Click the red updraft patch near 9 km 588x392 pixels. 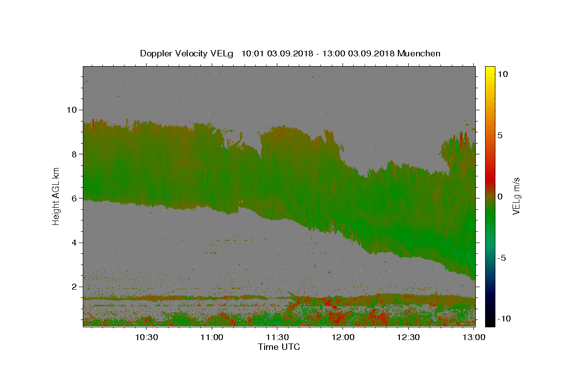(x=462, y=136)
